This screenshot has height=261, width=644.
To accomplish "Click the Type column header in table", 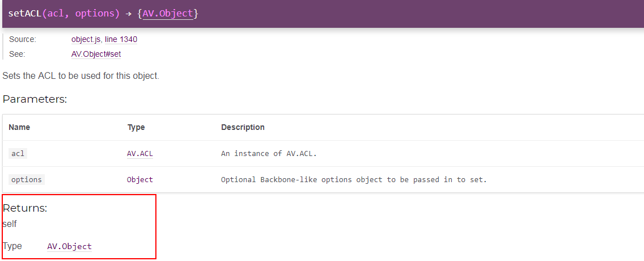I will (x=136, y=128).
